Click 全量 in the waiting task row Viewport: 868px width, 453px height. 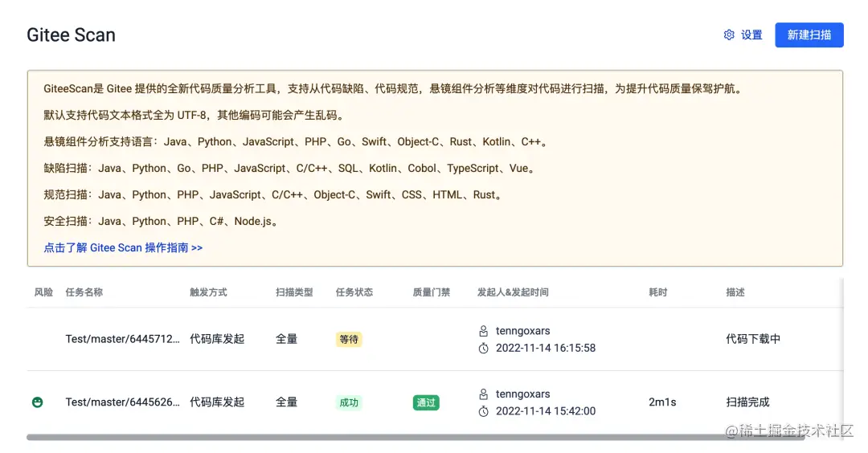point(287,339)
